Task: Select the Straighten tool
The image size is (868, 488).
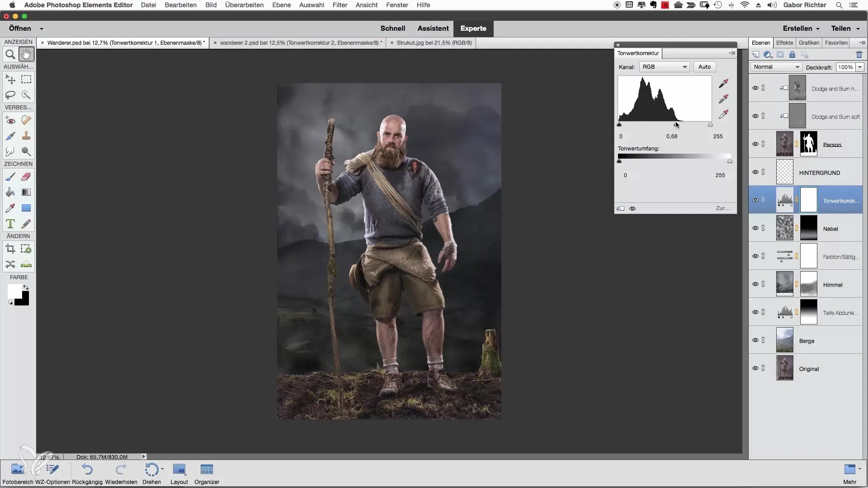Action: pos(26,264)
